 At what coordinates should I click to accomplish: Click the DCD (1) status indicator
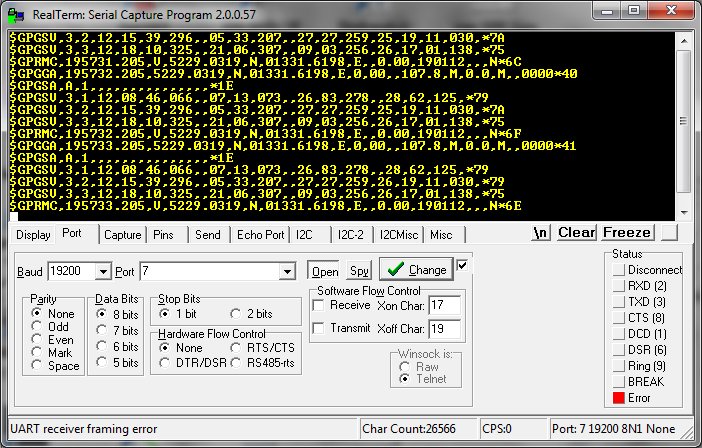click(619, 334)
